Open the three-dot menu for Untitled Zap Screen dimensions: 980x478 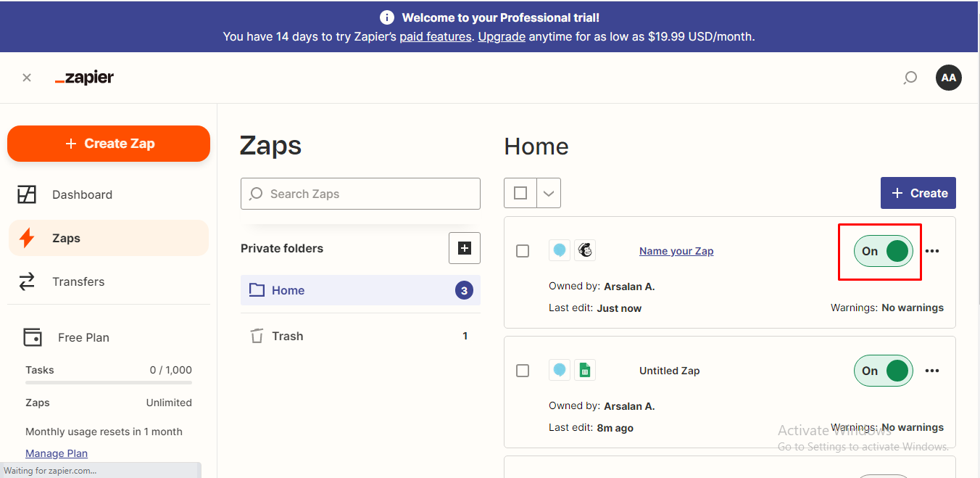pyautogui.click(x=932, y=371)
